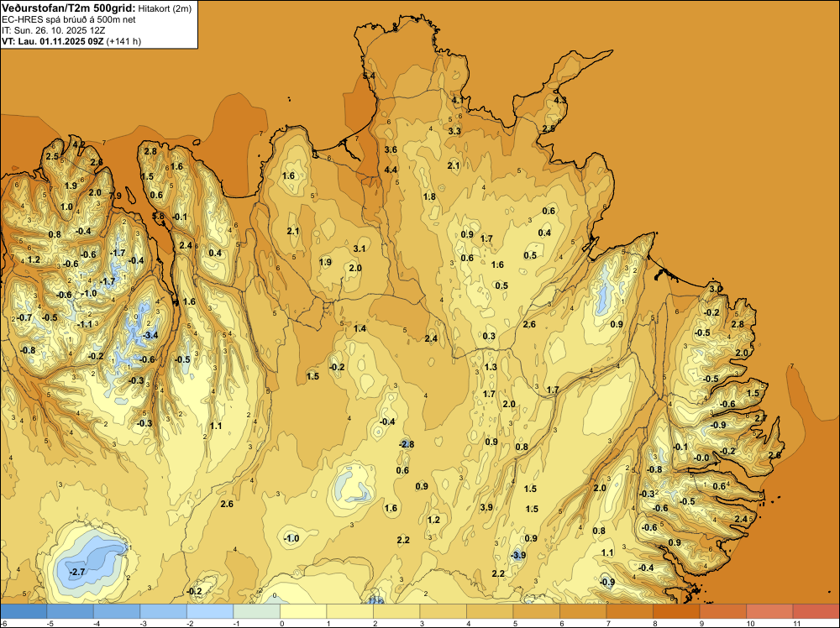
Task: Click the 4.2 value at the northwest peninsula
Action: pos(78,144)
